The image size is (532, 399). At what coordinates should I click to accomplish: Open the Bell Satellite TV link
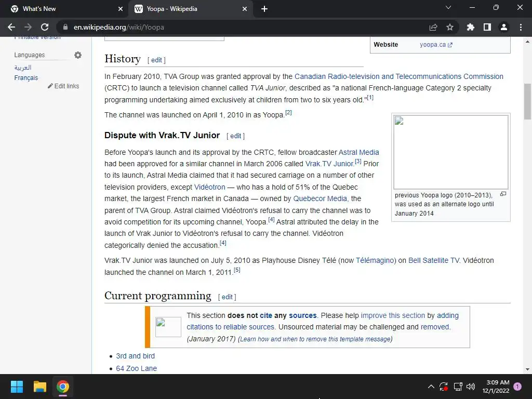[x=434, y=261]
